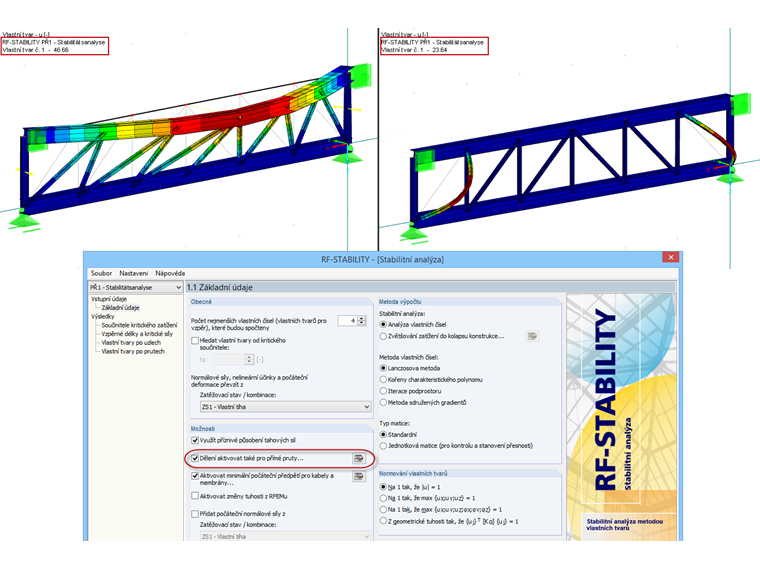Click Metoda výpočtu section label

400,302
